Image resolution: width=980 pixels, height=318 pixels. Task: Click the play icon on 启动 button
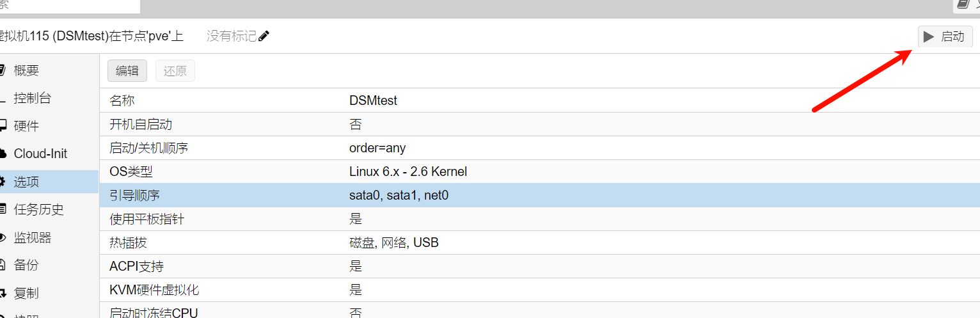929,36
